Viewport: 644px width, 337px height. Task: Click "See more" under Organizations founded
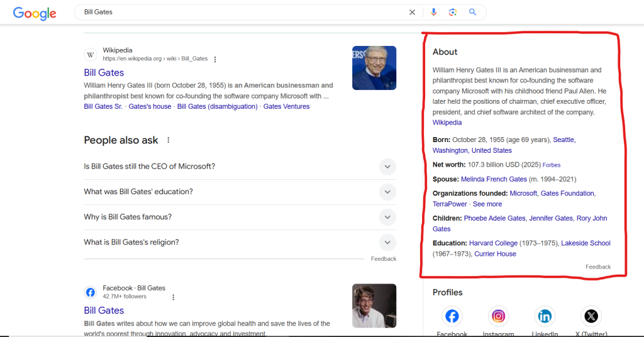tap(487, 204)
